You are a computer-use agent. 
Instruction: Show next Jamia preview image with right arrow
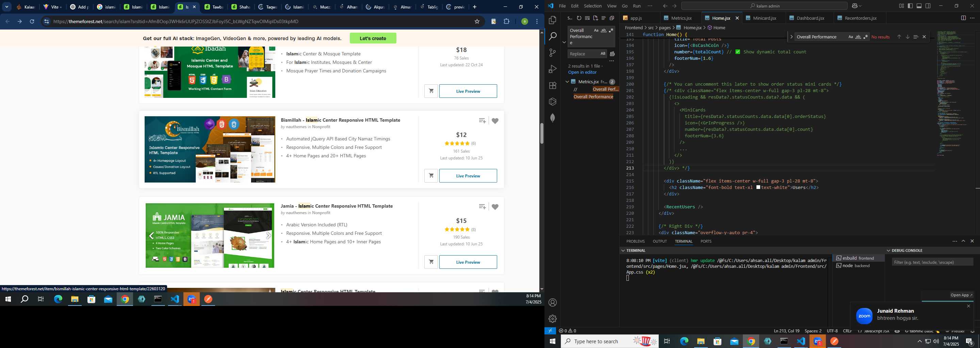(x=268, y=236)
